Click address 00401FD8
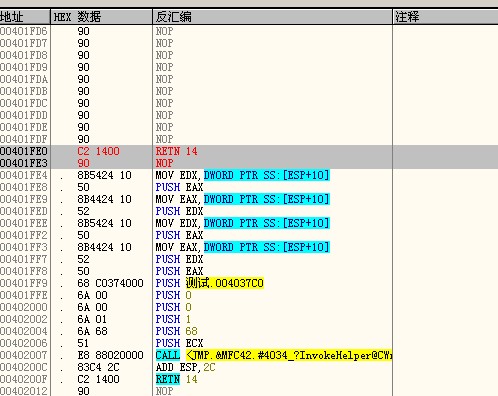 pos(24,55)
